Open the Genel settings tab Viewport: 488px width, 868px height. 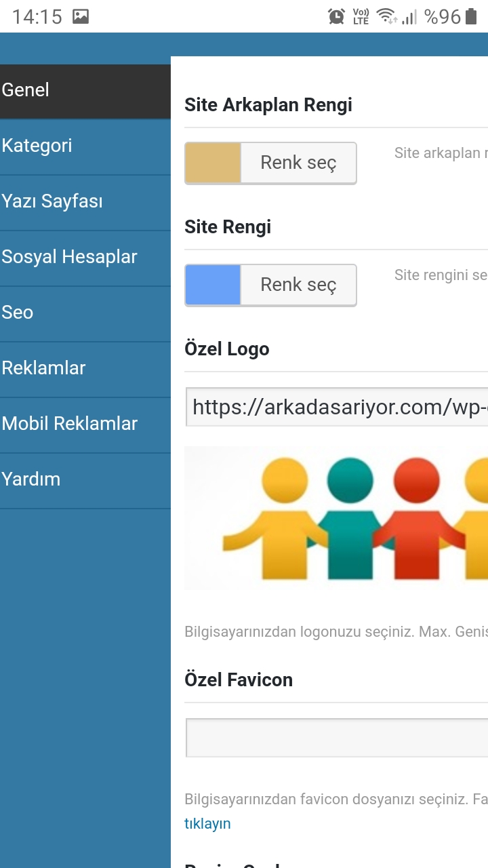point(85,92)
